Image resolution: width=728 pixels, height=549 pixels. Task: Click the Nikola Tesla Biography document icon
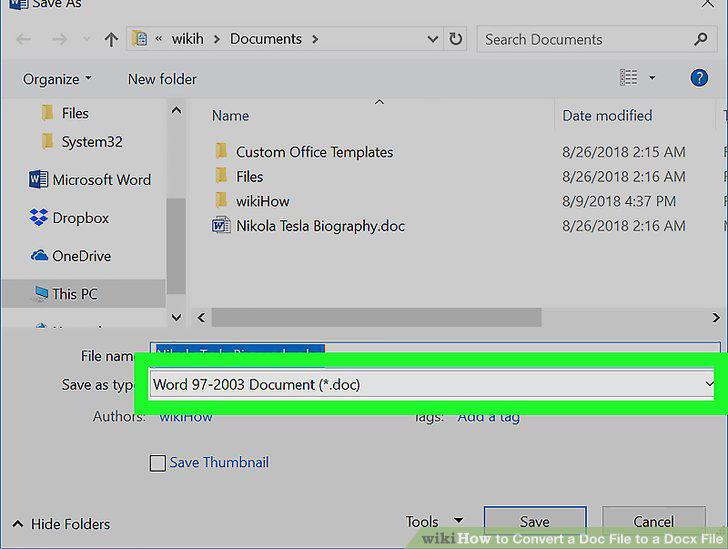tap(221, 225)
